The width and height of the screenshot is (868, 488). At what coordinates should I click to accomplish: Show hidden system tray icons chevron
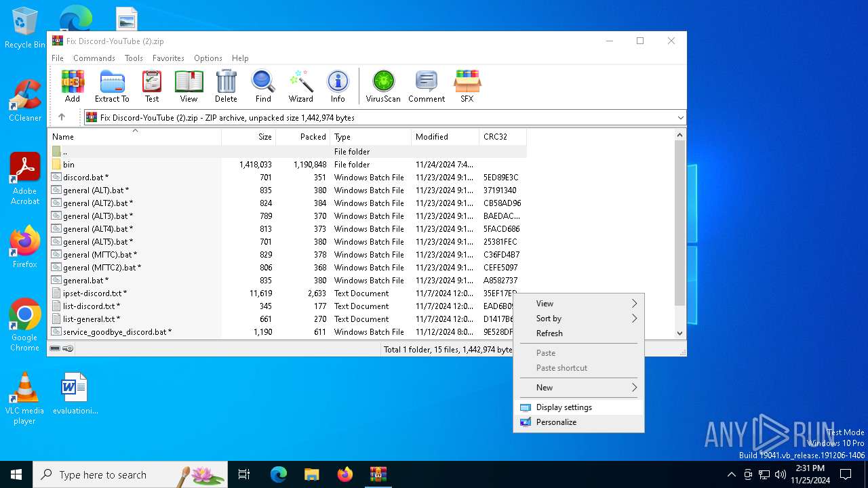click(731, 474)
